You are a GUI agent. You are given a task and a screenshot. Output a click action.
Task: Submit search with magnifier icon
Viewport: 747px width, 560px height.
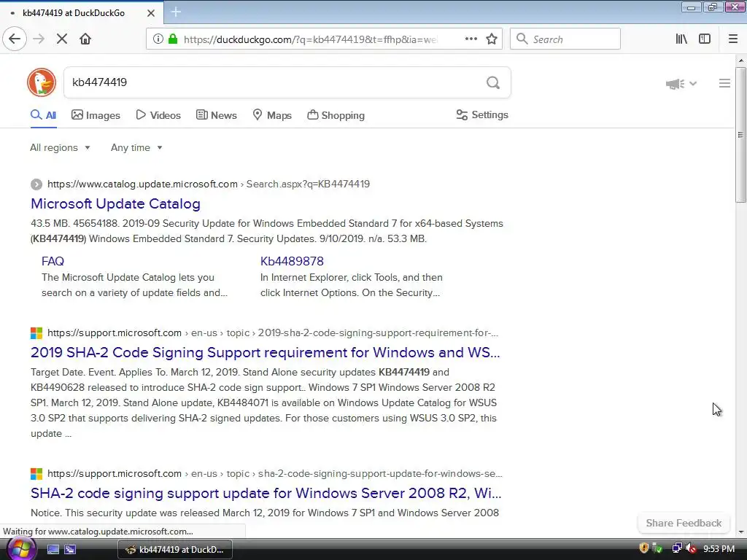coord(493,83)
